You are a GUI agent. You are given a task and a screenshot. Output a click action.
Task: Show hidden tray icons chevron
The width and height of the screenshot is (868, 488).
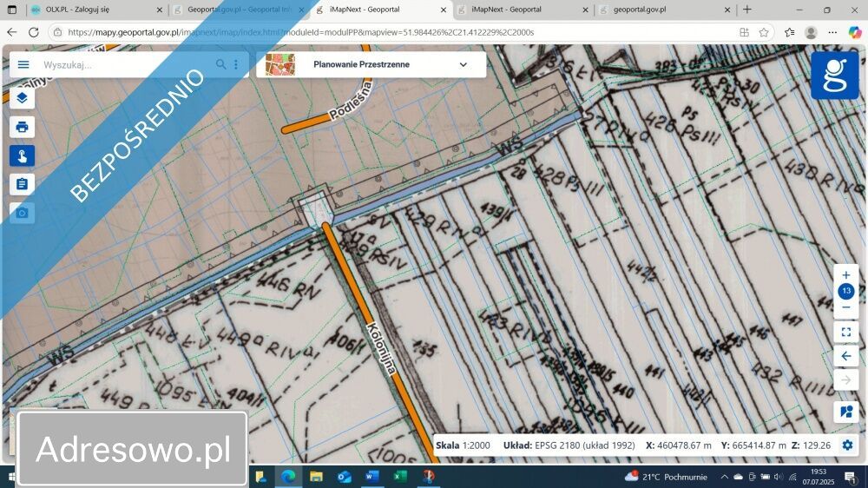coord(724,477)
